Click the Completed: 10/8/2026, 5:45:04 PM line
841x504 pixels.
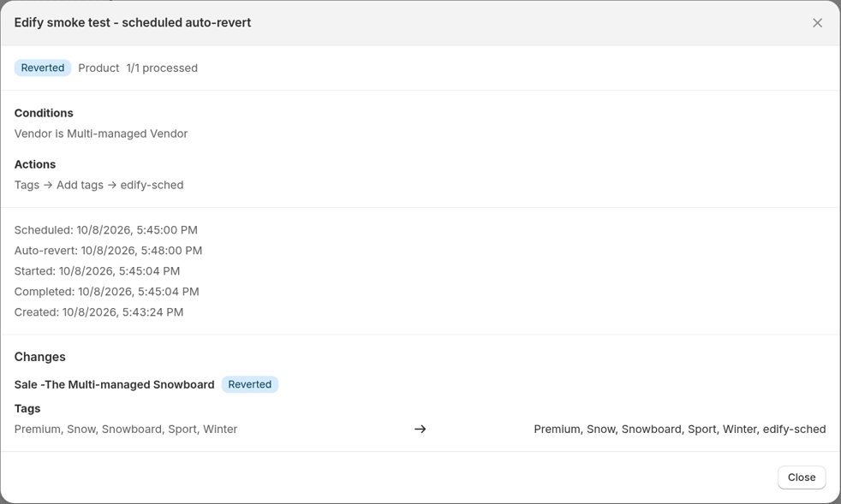(x=107, y=292)
